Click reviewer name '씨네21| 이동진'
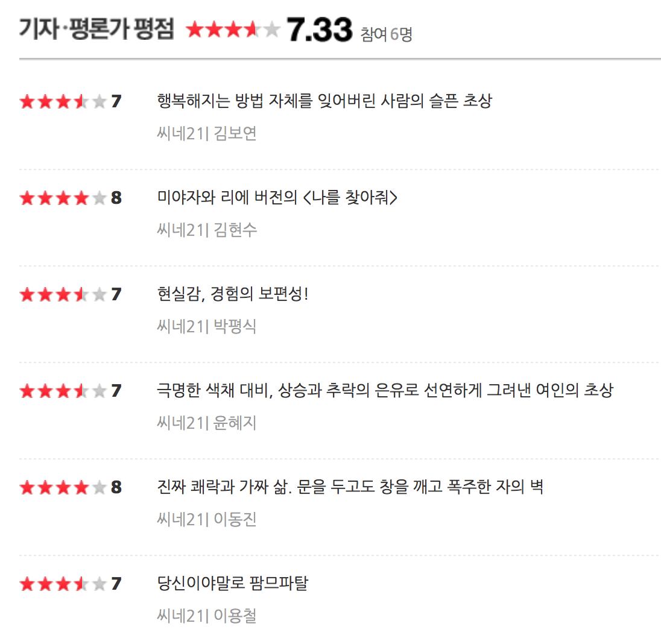Screen dimensions: 661x644 (206, 519)
